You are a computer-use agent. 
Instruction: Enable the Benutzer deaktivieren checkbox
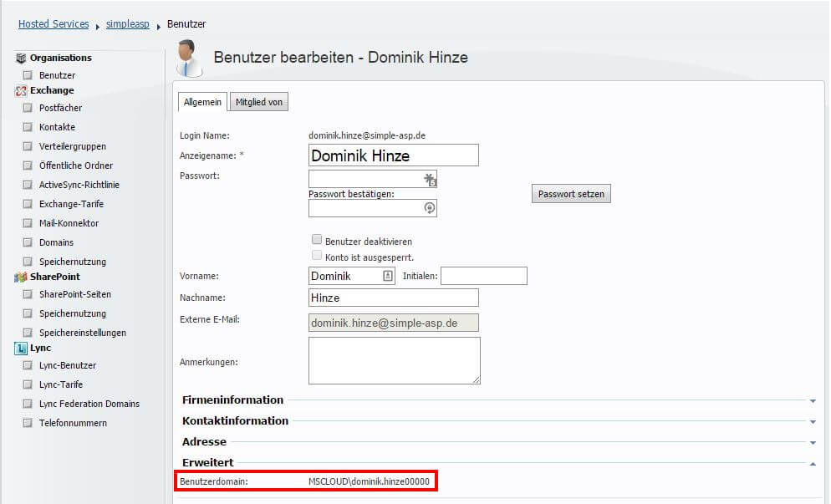(x=317, y=238)
